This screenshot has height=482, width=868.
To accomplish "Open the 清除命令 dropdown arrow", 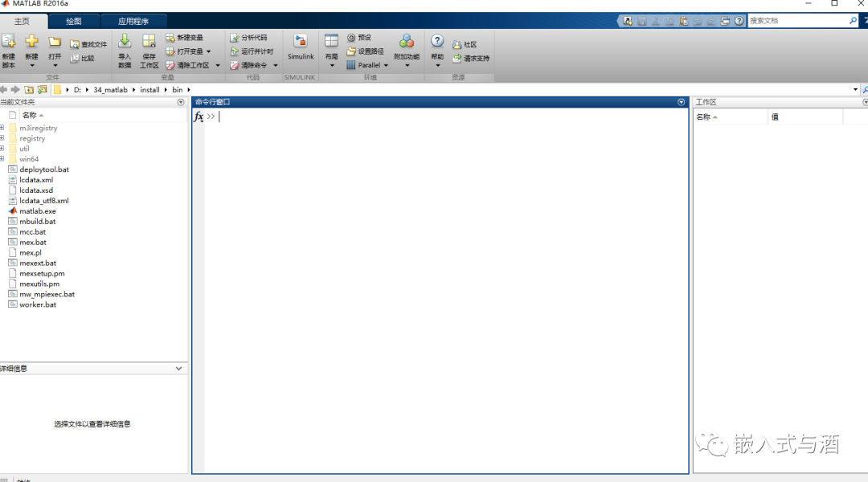I will pyautogui.click(x=275, y=65).
